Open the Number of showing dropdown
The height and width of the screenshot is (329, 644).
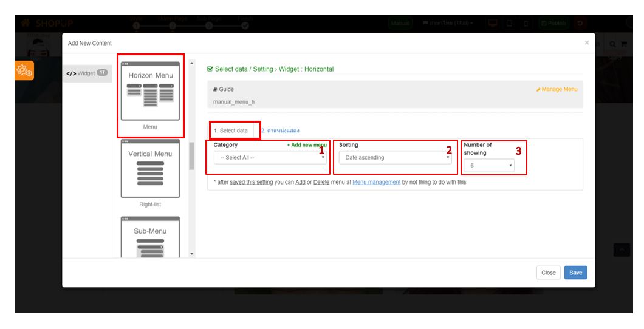488,165
